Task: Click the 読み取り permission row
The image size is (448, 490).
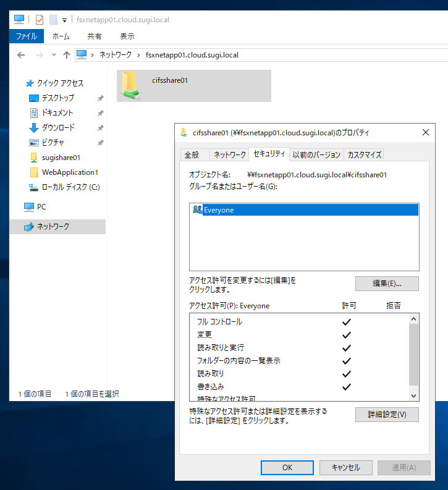Action: 299,374
